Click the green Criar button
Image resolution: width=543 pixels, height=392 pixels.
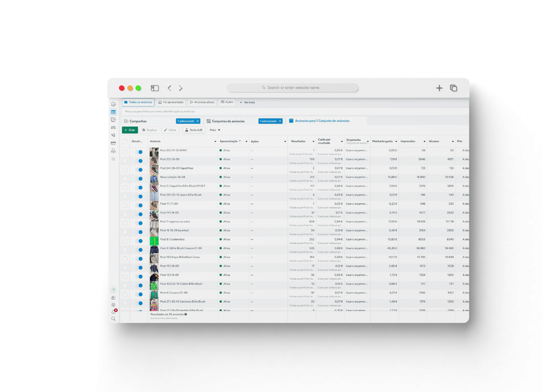pyautogui.click(x=130, y=130)
